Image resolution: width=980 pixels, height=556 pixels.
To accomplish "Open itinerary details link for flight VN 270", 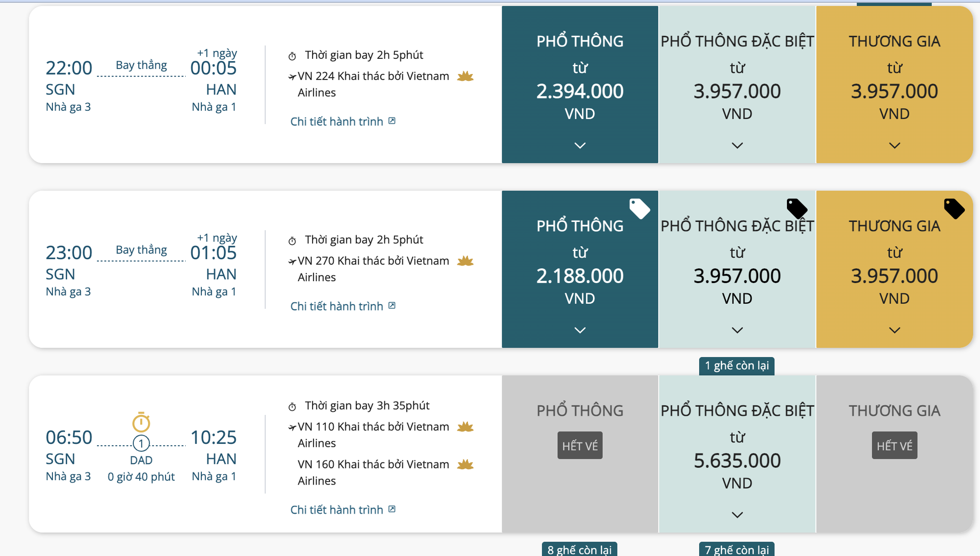I will [x=338, y=306].
